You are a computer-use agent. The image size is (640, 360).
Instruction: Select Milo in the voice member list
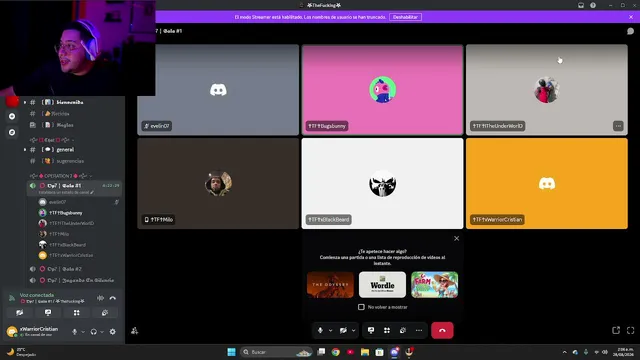78,234
